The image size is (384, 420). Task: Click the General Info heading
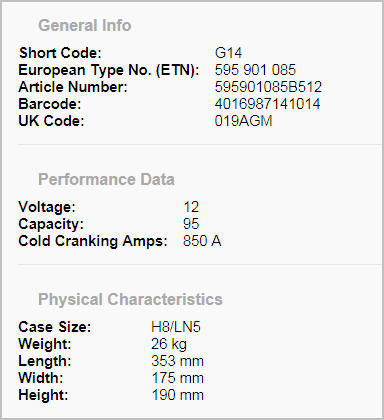tap(85, 25)
